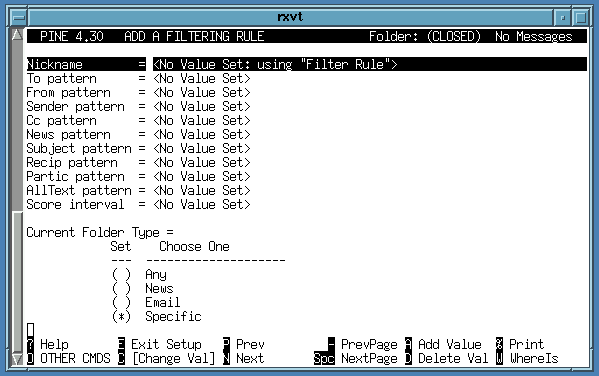Select the Any folder type radio button
Viewport: 599px width, 376px height.
tap(121, 274)
